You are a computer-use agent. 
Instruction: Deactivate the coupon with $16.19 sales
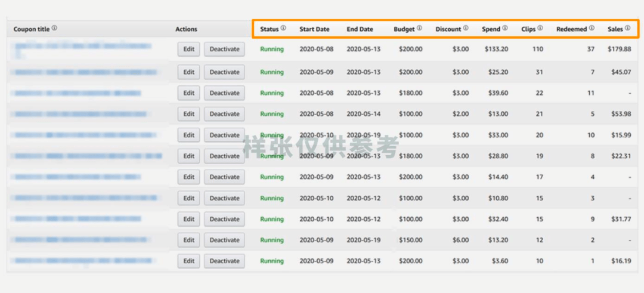(224, 261)
